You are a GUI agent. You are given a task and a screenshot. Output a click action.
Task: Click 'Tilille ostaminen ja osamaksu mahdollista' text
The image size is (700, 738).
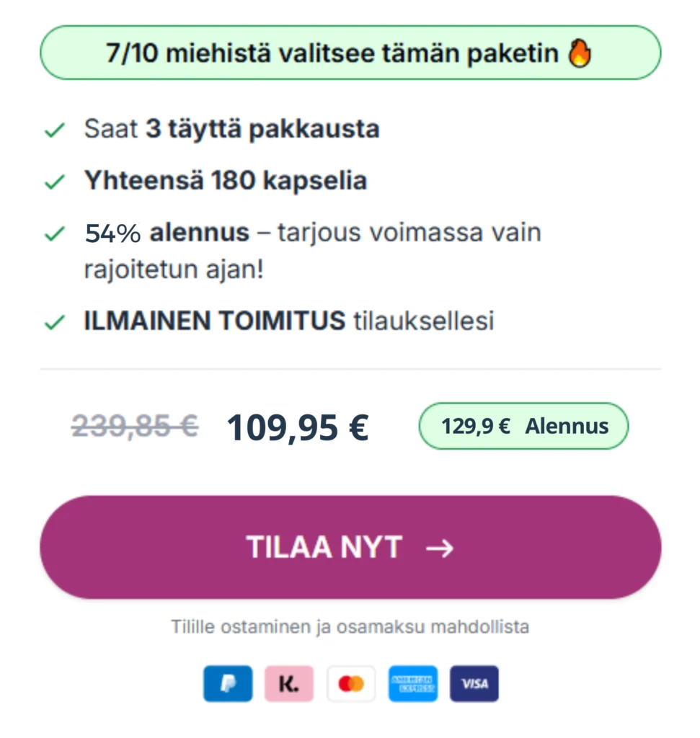[350, 626]
